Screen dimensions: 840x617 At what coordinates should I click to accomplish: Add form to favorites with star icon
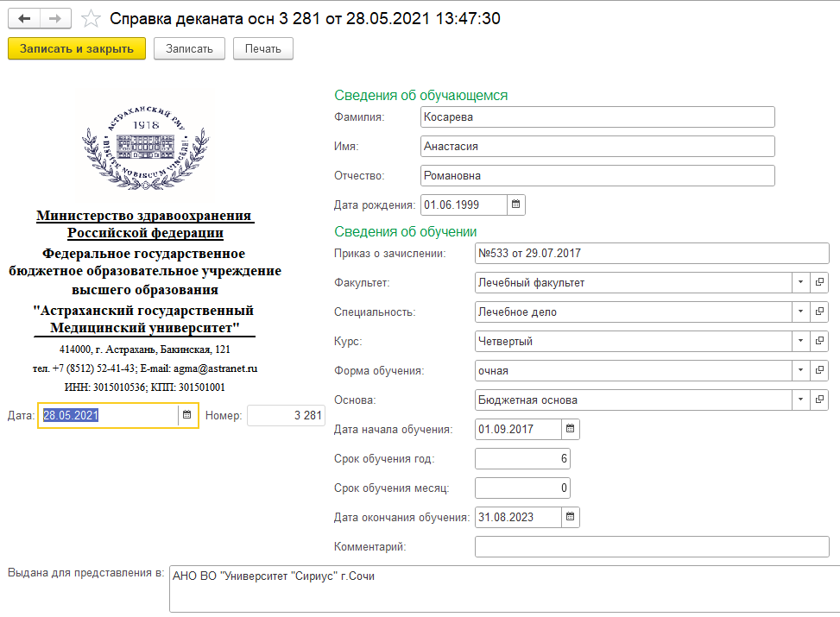tap(91, 19)
